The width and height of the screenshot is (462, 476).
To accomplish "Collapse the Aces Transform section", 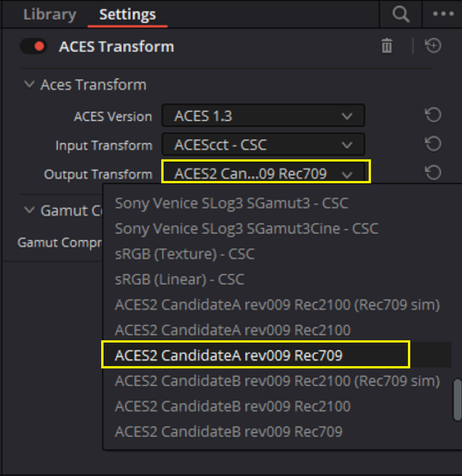I will 29,84.
